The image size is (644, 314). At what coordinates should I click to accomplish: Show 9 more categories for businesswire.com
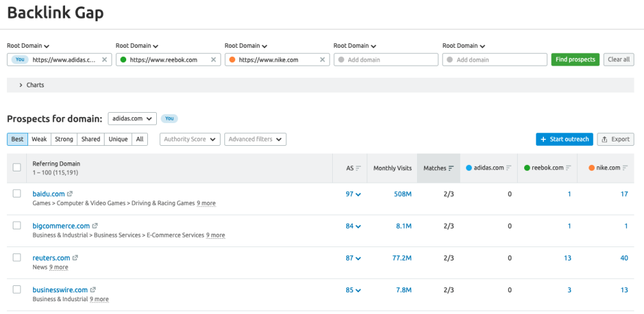pos(99,299)
